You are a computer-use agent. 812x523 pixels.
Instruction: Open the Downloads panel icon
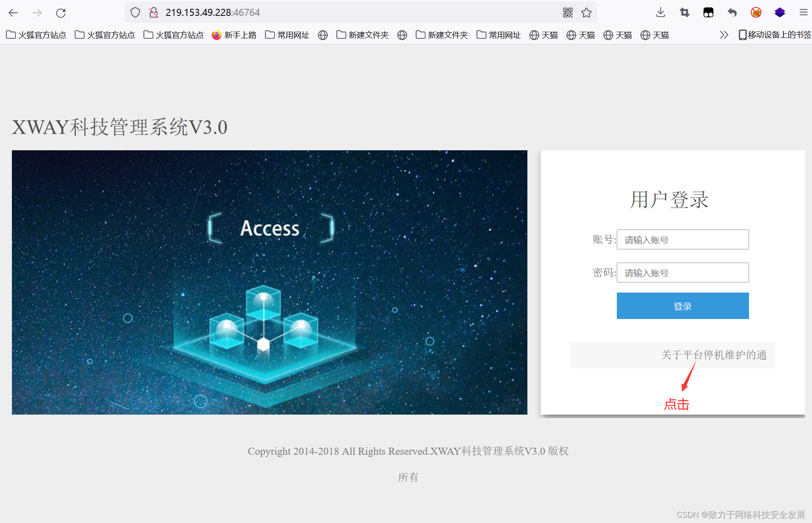point(660,12)
